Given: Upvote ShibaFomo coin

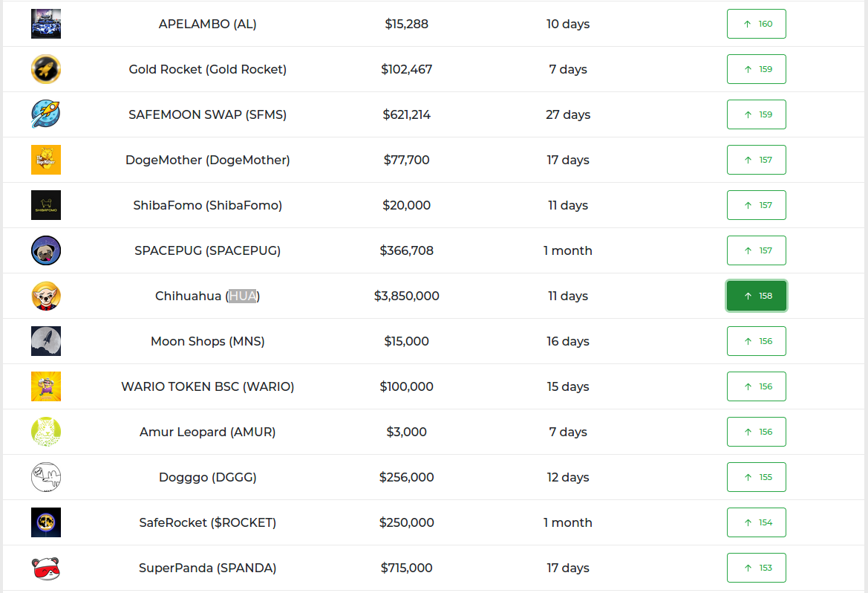Looking at the screenshot, I should pyautogui.click(x=756, y=205).
